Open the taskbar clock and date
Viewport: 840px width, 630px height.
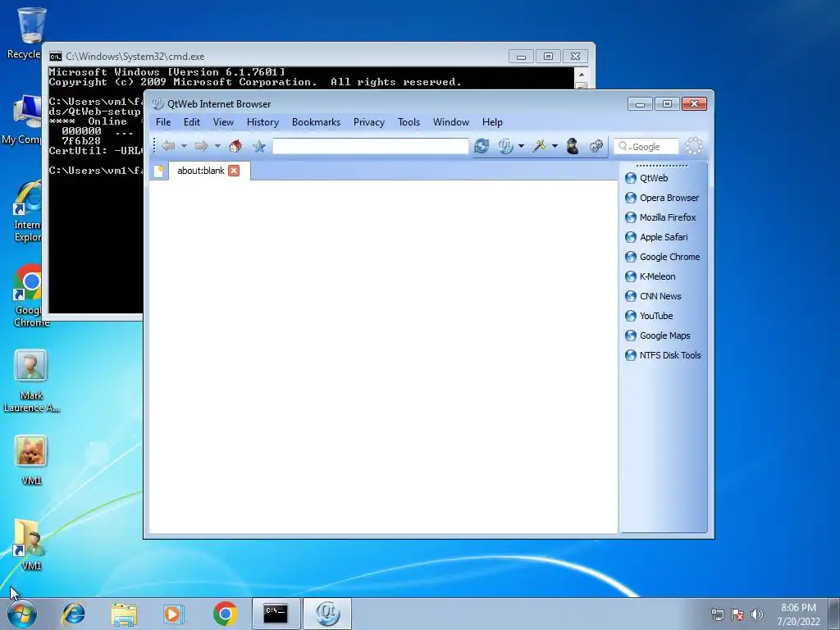point(798,614)
